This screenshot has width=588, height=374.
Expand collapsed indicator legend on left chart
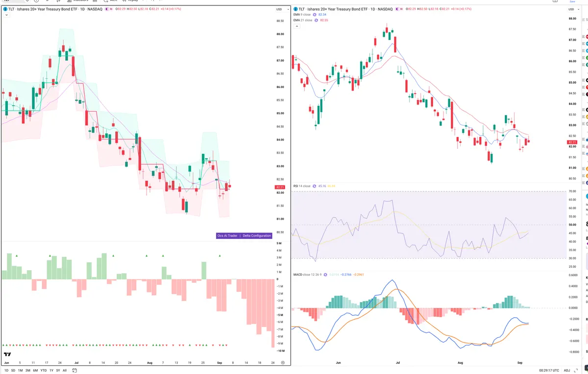(x=6, y=15)
